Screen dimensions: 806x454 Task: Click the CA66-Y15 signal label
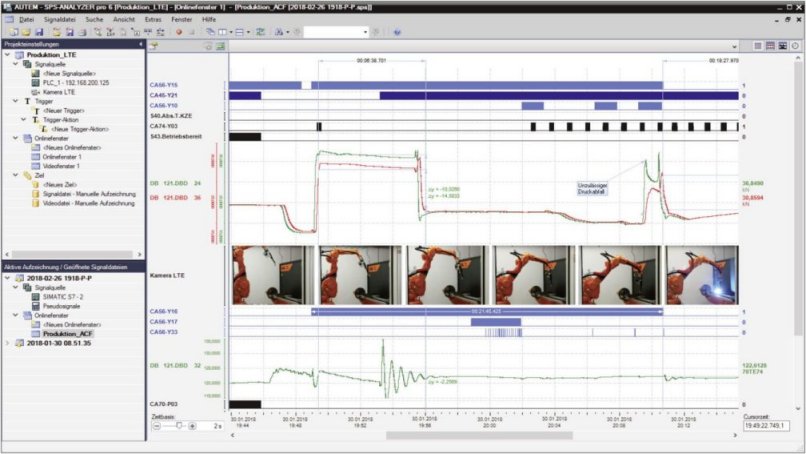coord(163,85)
